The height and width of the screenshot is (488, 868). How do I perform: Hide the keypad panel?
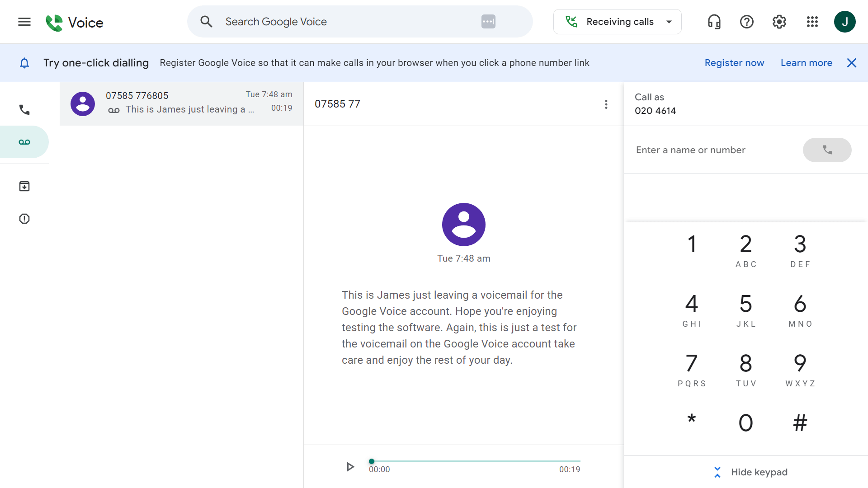[x=751, y=472]
